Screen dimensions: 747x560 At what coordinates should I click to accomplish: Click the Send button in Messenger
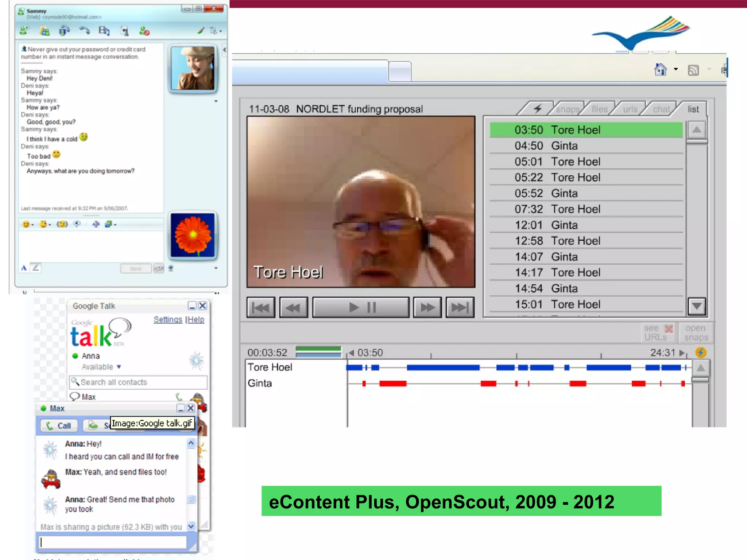click(x=136, y=269)
